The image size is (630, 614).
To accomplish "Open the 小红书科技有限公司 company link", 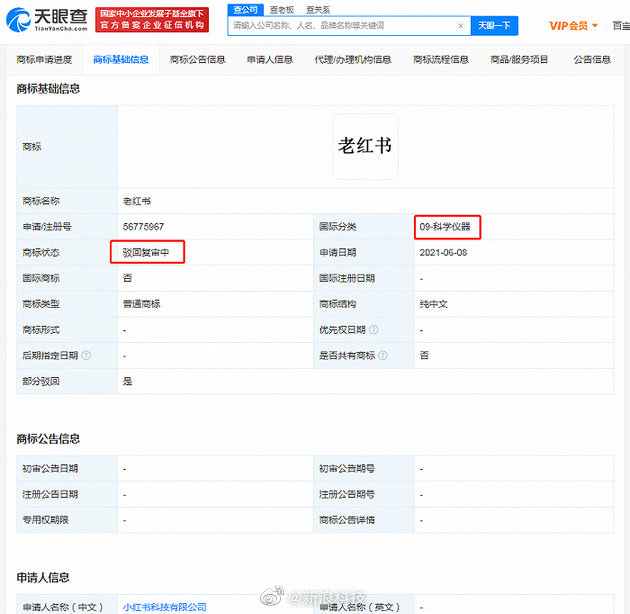I will (x=164, y=607).
